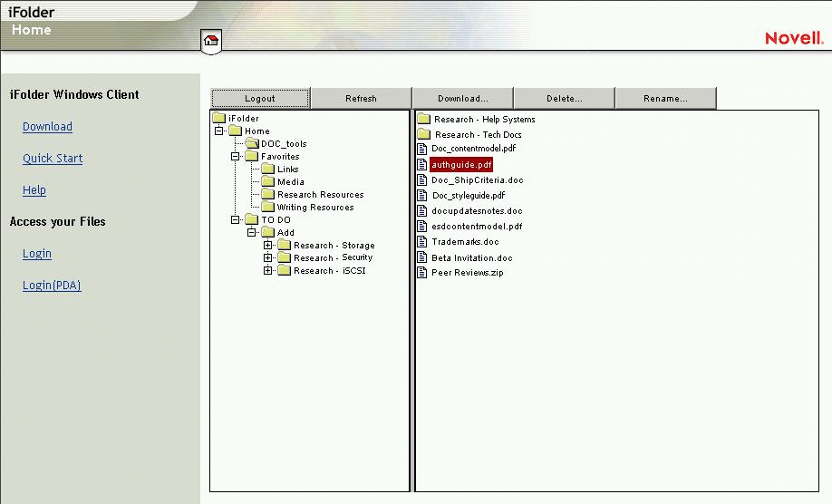Screen dimensions: 832x504
Task: Open the Quick Start link
Action: pos(53,159)
